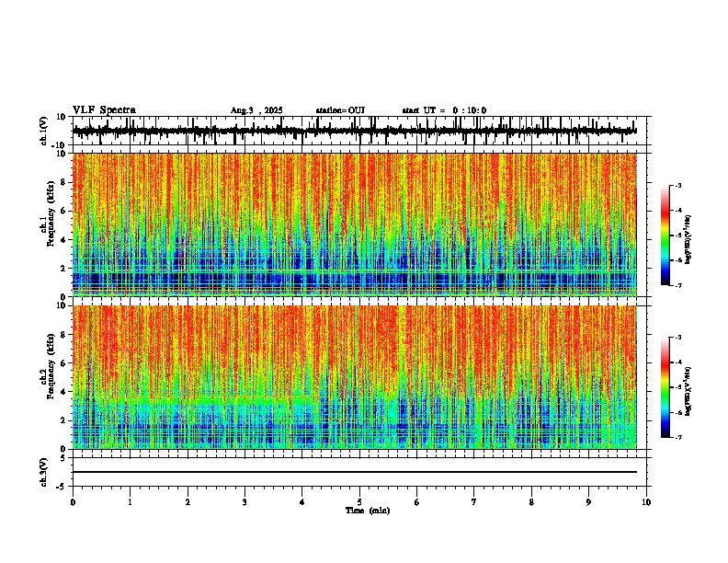
Task: Click inside the ch.2 spectrogram panel
Action: click(354, 377)
